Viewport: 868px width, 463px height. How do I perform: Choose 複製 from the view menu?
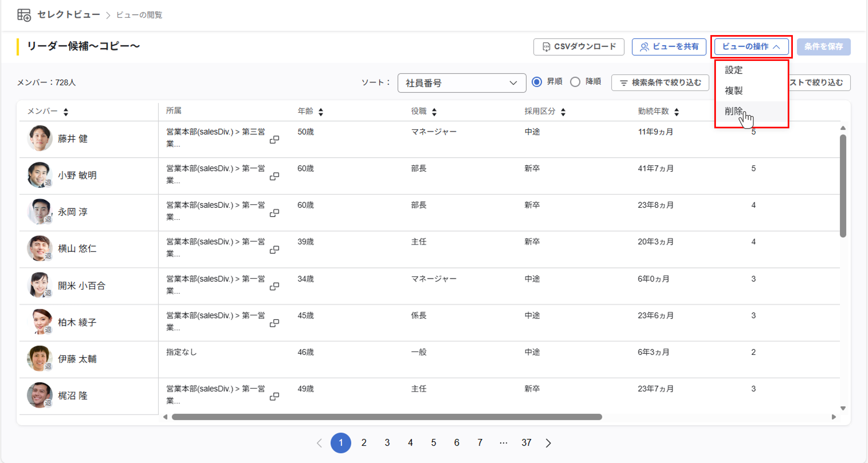[734, 91]
